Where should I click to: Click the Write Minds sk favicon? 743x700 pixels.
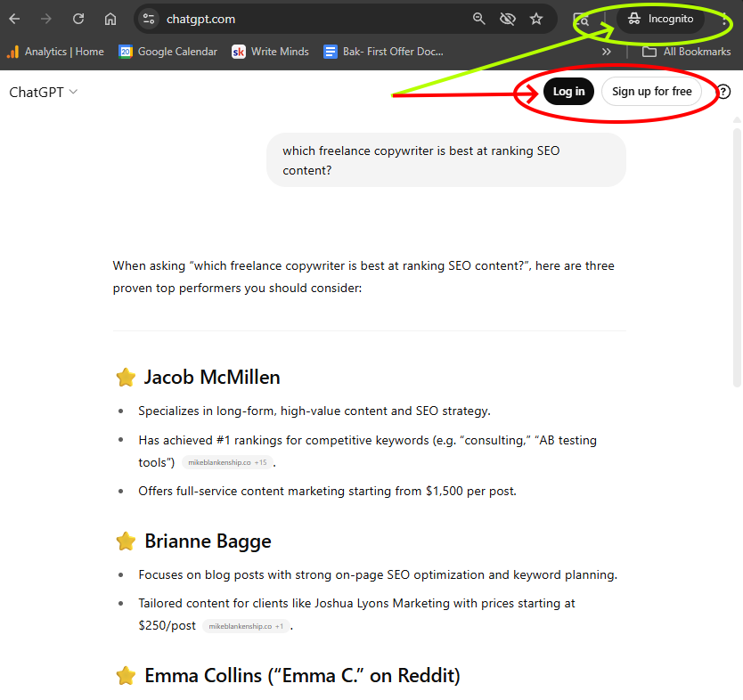point(239,52)
